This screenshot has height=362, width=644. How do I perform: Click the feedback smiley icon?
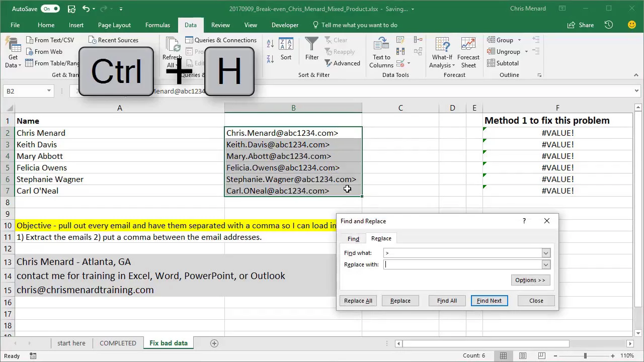point(632,25)
